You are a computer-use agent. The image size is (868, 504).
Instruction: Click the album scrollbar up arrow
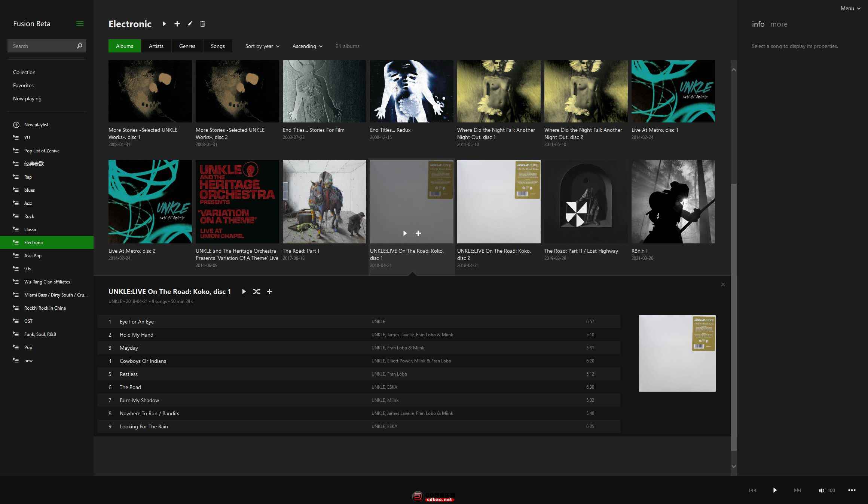click(x=734, y=70)
